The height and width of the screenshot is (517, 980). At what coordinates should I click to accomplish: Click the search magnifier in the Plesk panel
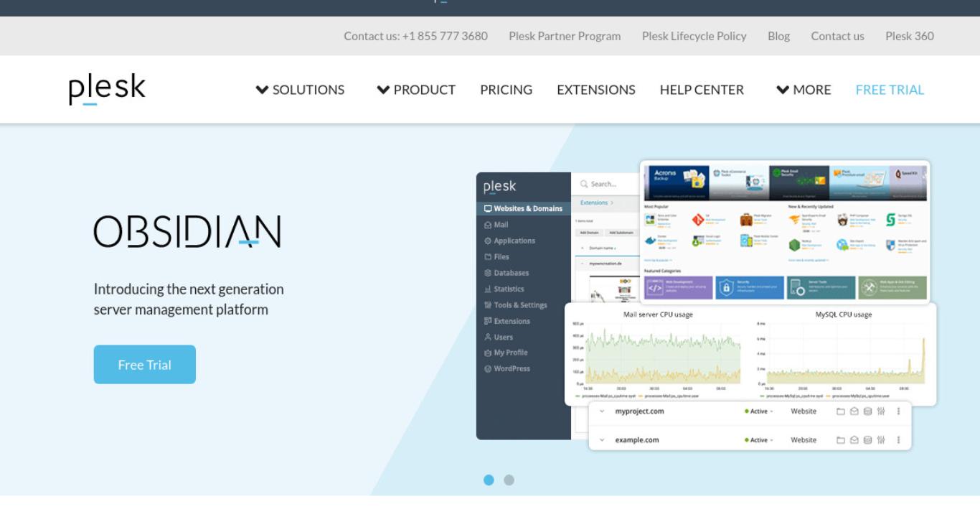(584, 184)
